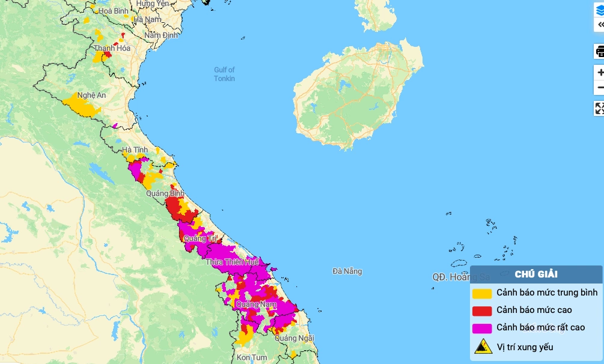Click the Thừa Thiên Huế province label

click(232, 262)
